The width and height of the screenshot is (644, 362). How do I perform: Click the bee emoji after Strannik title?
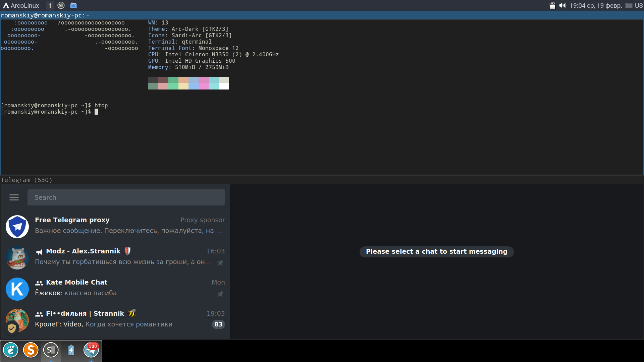(x=131, y=313)
